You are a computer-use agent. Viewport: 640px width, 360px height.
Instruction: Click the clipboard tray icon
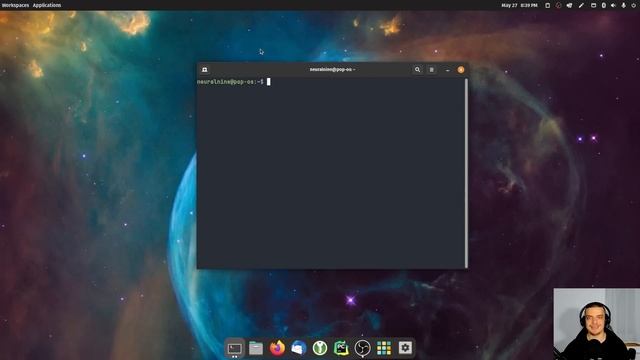coord(548,5)
